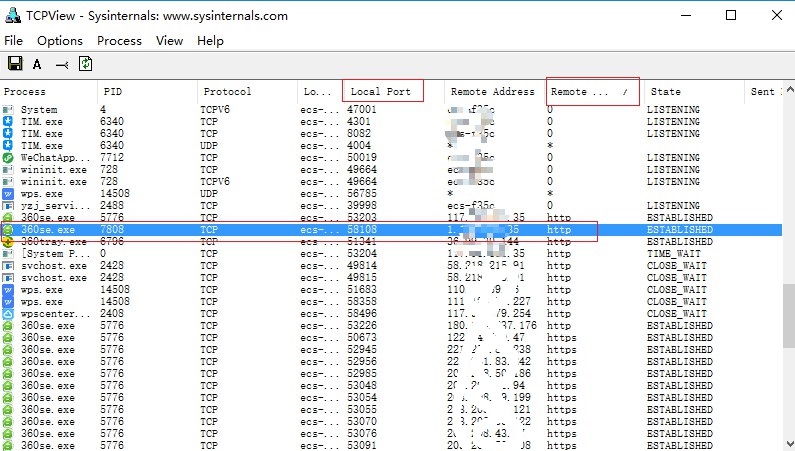Open the File menu
The image size is (795, 451).
point(13,41)
